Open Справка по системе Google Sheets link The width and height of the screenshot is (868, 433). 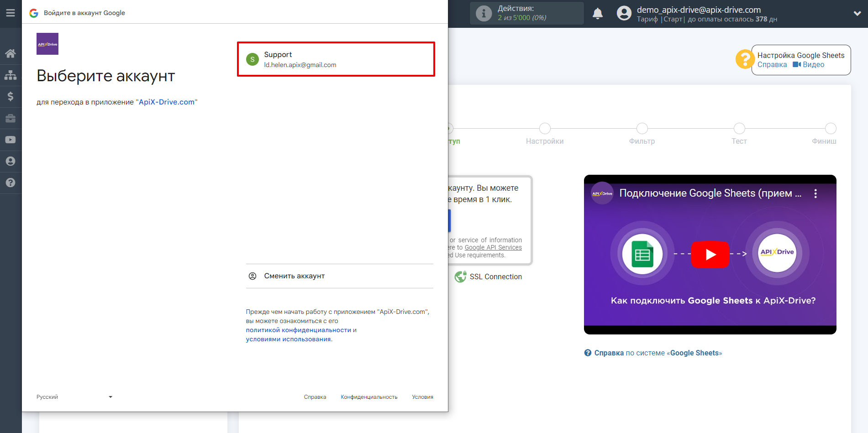653,353
